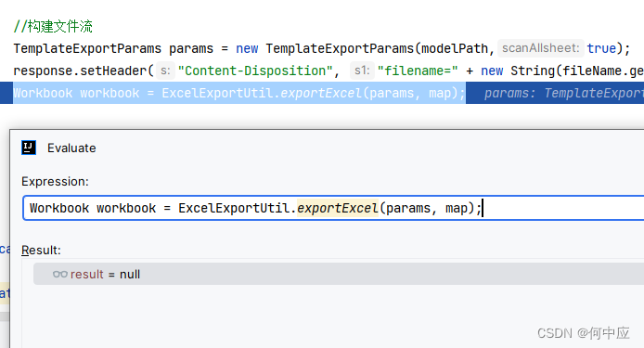Click the true keyword in constructor call
The image size is (644, 348).
[601, 48]
